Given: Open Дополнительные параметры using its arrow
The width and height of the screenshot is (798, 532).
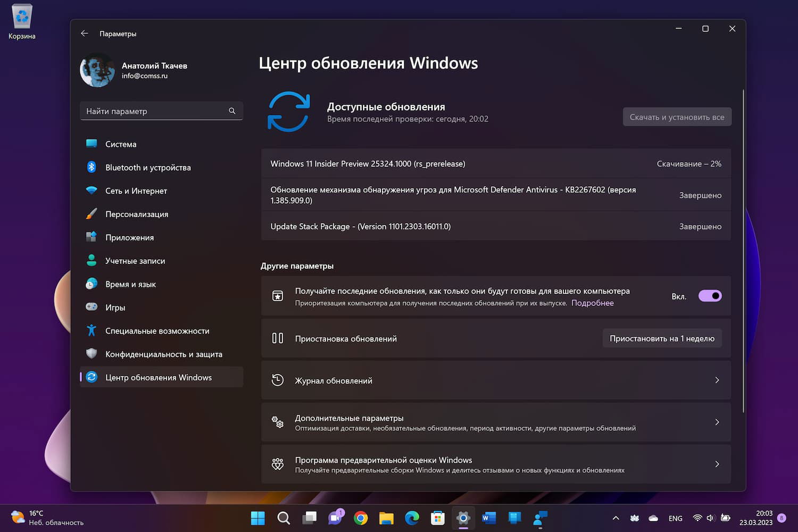Looking at the screenshot, I should [717, 422].
